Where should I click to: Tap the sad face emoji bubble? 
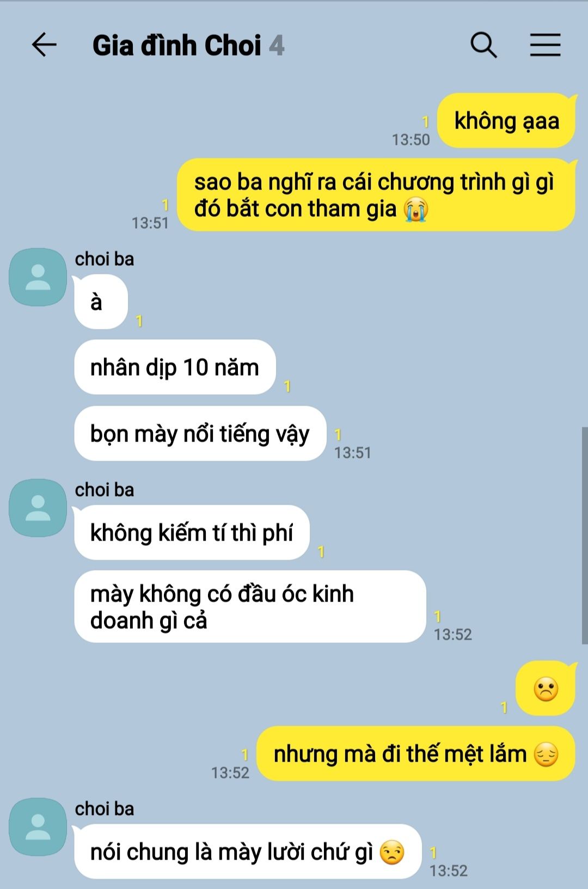pyautogui.click(x=546, y=688)
